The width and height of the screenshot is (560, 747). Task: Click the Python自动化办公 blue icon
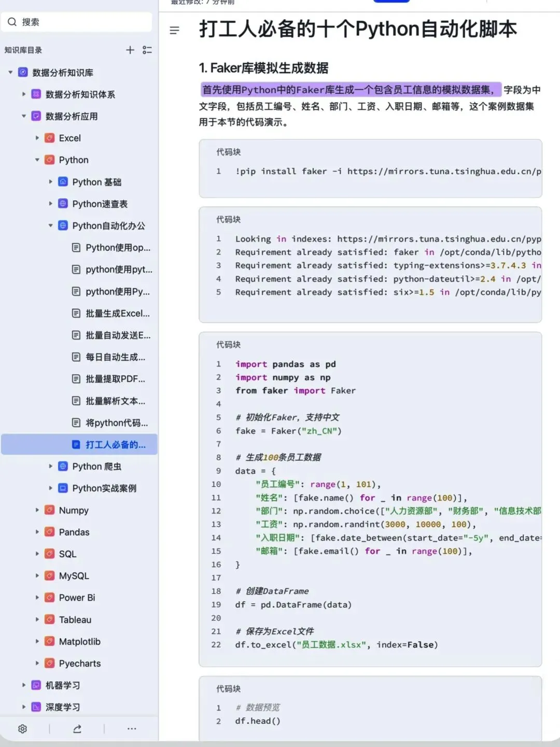click(x=63, y=225)
